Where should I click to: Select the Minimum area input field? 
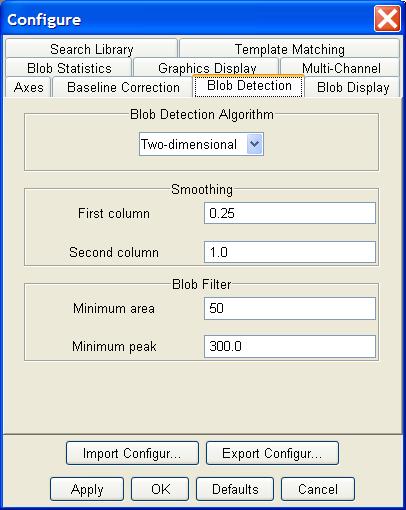coord(290,308)
